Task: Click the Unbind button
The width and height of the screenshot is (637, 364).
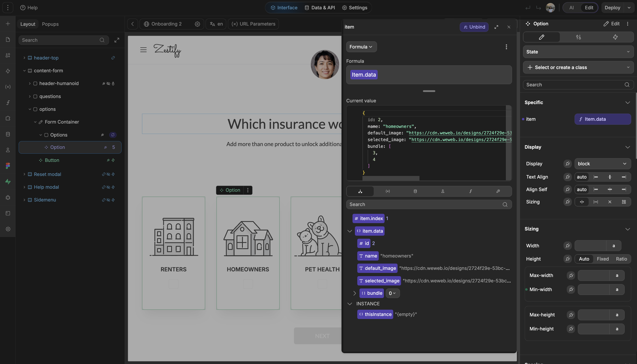Action: coord(474,27)
